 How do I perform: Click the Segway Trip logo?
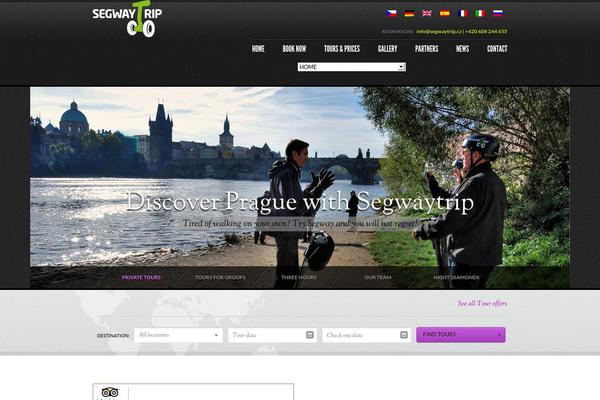pyautogui.click(x=127, y=19)
